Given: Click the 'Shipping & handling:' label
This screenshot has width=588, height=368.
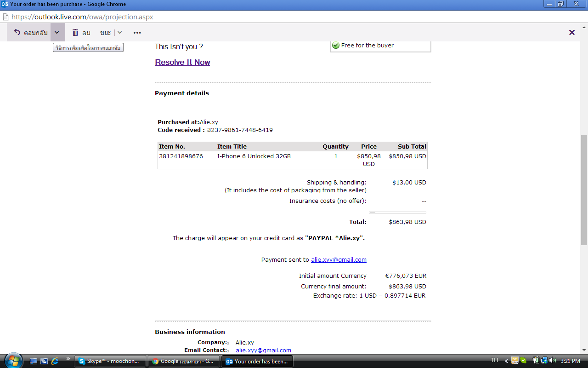Looking at the screenshot, I should coord(337,183).
